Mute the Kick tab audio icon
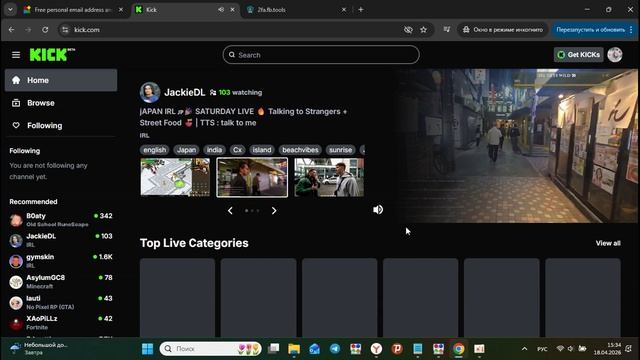This screenshot has height=360, width=640. point(221,9)
